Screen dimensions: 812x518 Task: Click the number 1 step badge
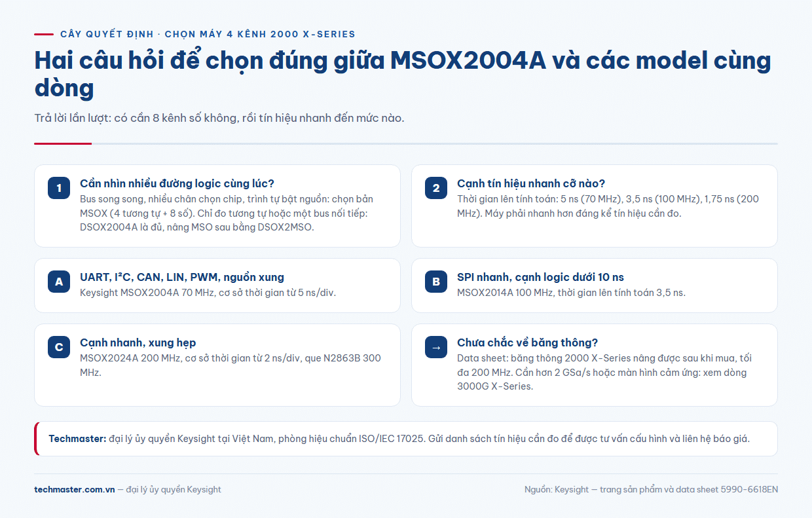(x=59, y=189)
